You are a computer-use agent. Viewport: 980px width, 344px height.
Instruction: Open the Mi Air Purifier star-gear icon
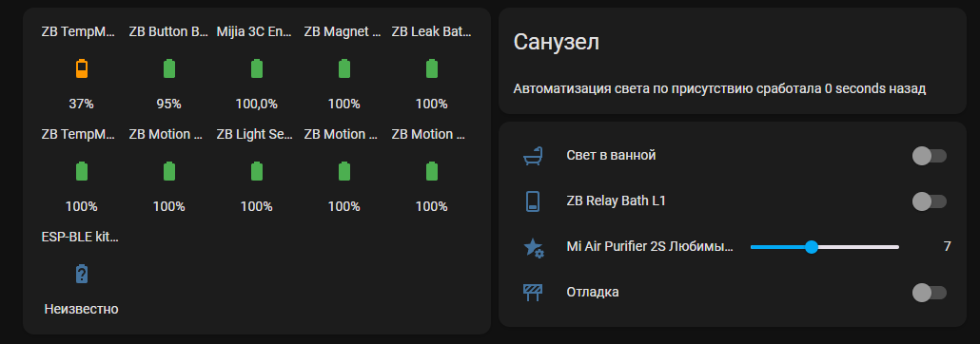(x=533, y=247)
